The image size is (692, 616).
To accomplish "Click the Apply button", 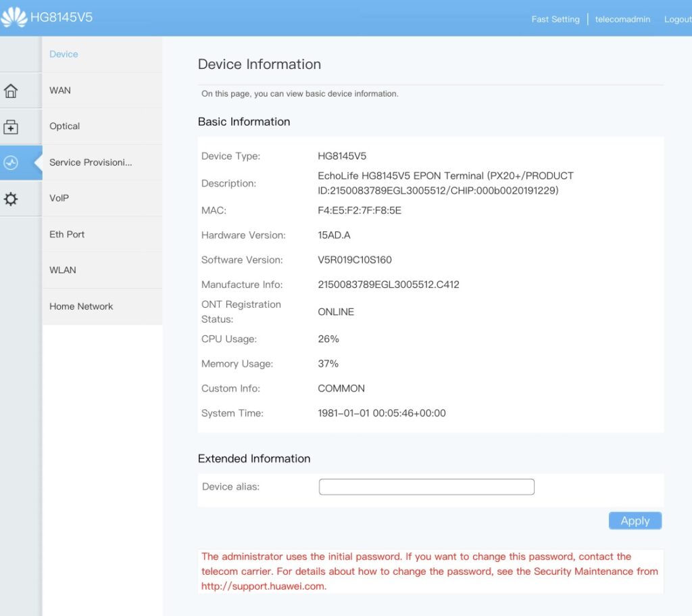I will 635,521.
